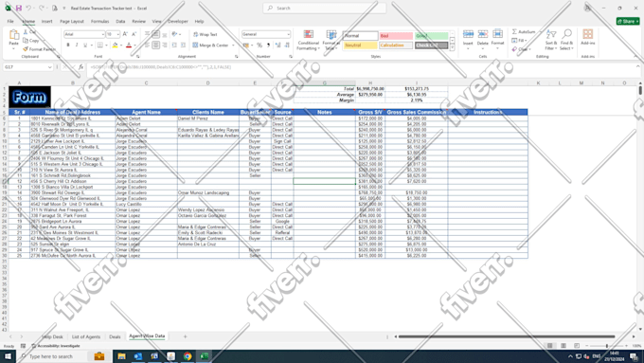This screenshot has height=363, width=644.
Task: Apply the Calculation cell style
Action: click(x=396, y=45)
